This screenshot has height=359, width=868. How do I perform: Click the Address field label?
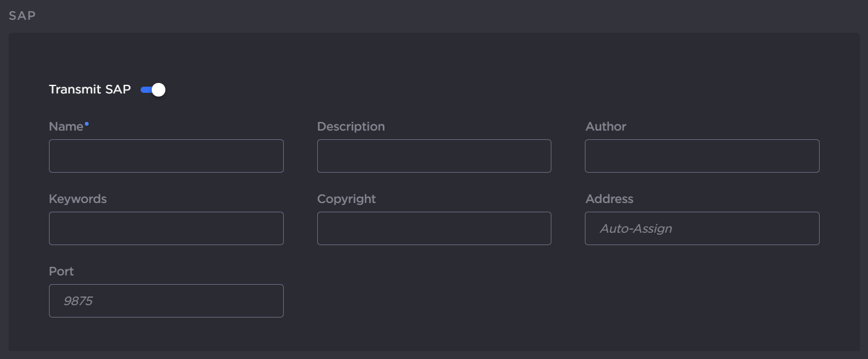(609, 199)
